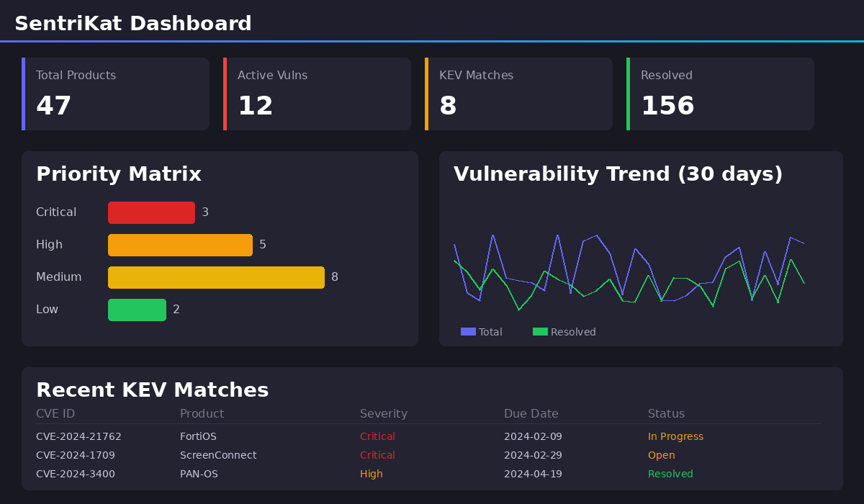Toggle the Resolved series legend swatch
Image resolution: width=864 pixels, height=504 pixels.
540,332
